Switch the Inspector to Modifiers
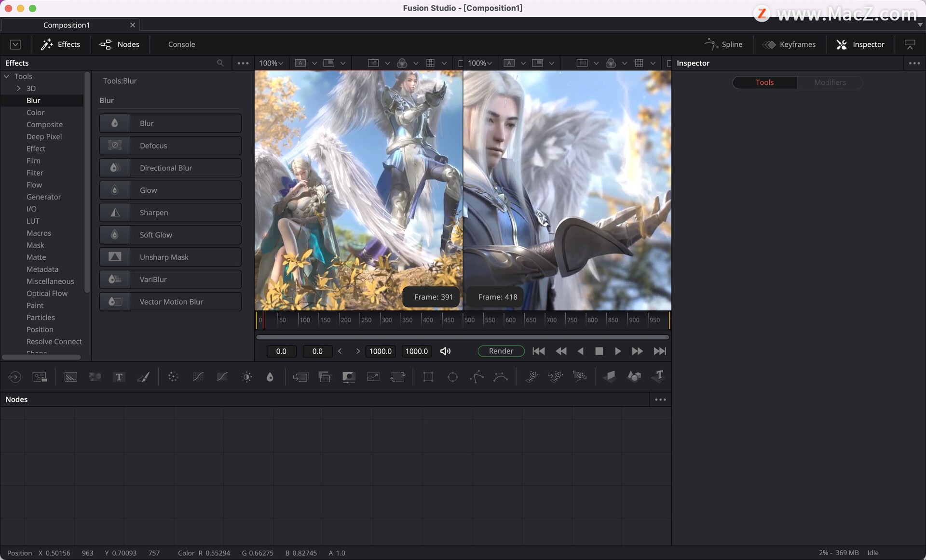Viewport: 926px width, 560px height. click(830, 82)
